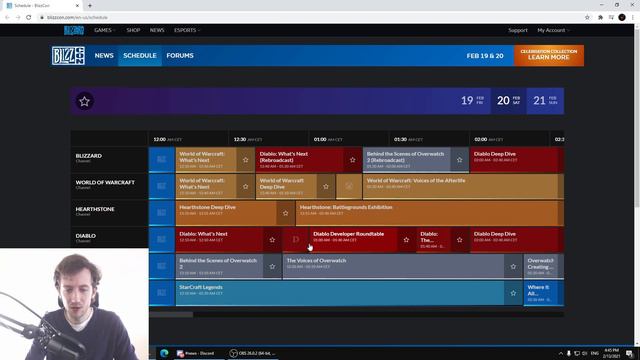640x360 pixels.
Task: Select Feb 19 day tab
Action: tap(472, 100)
